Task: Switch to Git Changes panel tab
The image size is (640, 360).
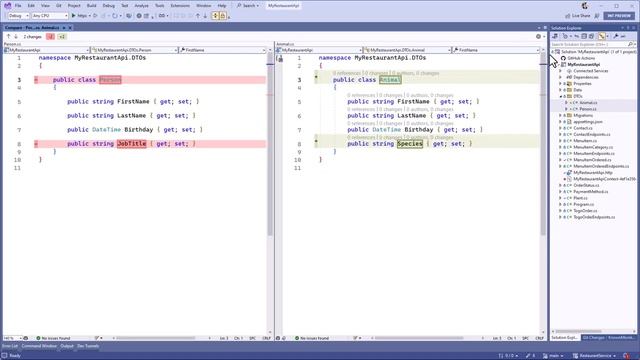Action: (x=593, y=338)
